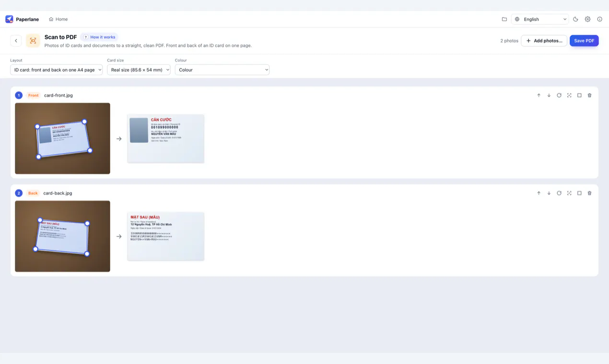609x364 pixels.
Task: Click the card-back.jpg file name
Action: pos(58,193)
